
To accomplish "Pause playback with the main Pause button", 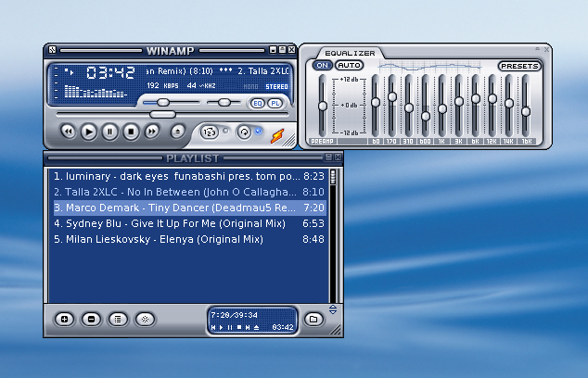I will pyautogui.click(x=109, y=132).
